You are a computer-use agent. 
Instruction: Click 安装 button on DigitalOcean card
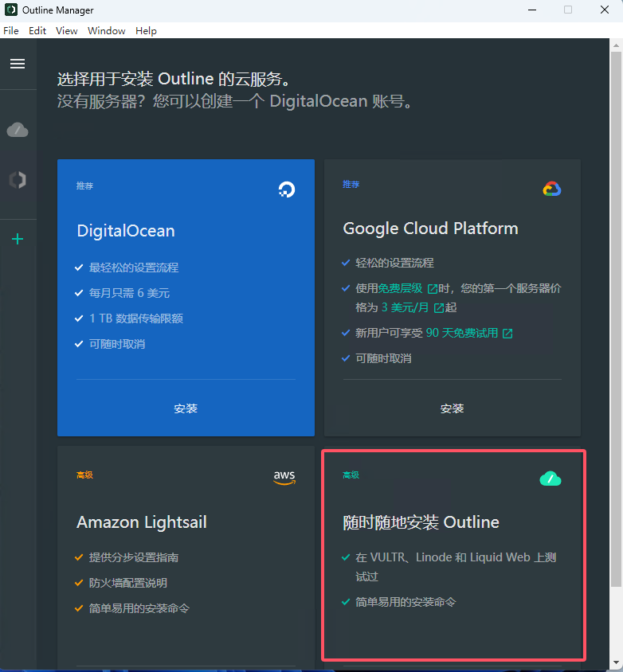point(186,408)
